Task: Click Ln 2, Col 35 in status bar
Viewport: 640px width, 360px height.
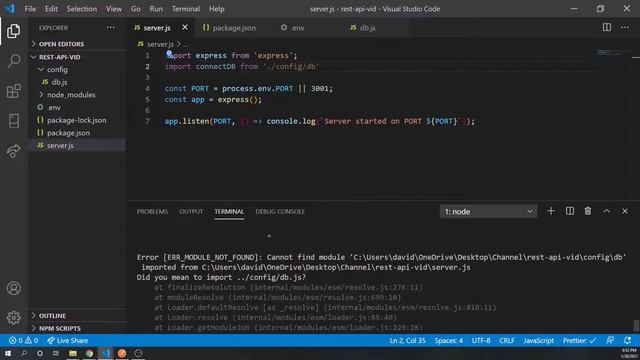Action: click(x=407, y=340)
